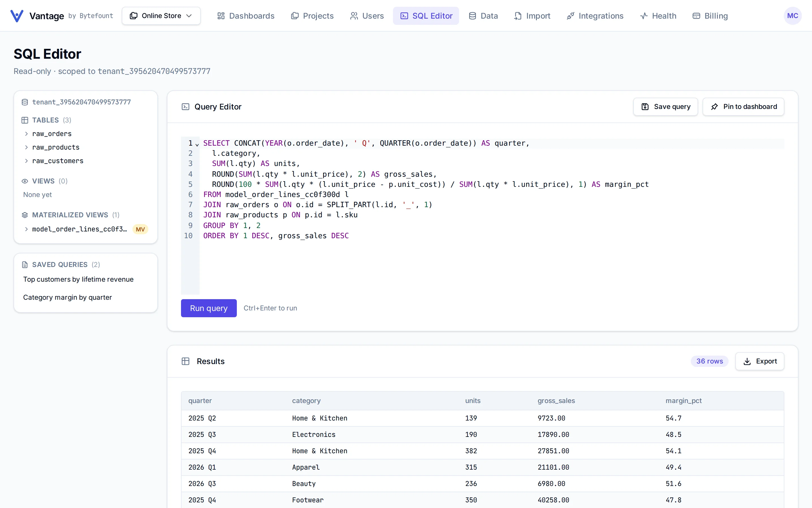Image resolution: width=812 pixels, height=508 pixels.
Task: Navigate to the Import tab
Action: [x=532, y=16]
